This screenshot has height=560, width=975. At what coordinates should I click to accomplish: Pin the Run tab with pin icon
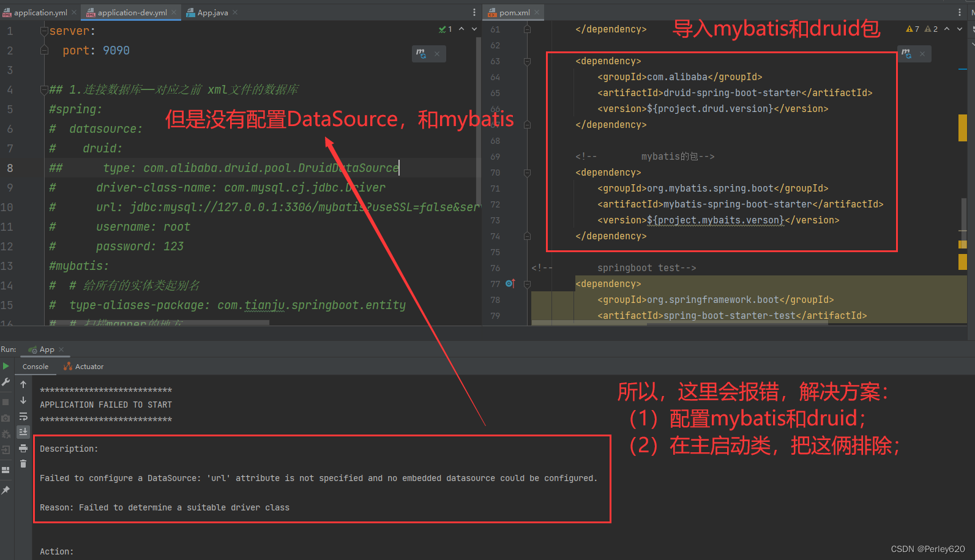pos(6,490)
